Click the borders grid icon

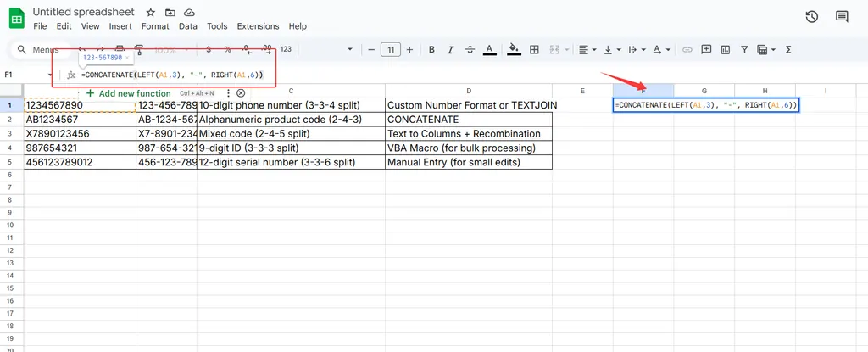coord(534,50)
